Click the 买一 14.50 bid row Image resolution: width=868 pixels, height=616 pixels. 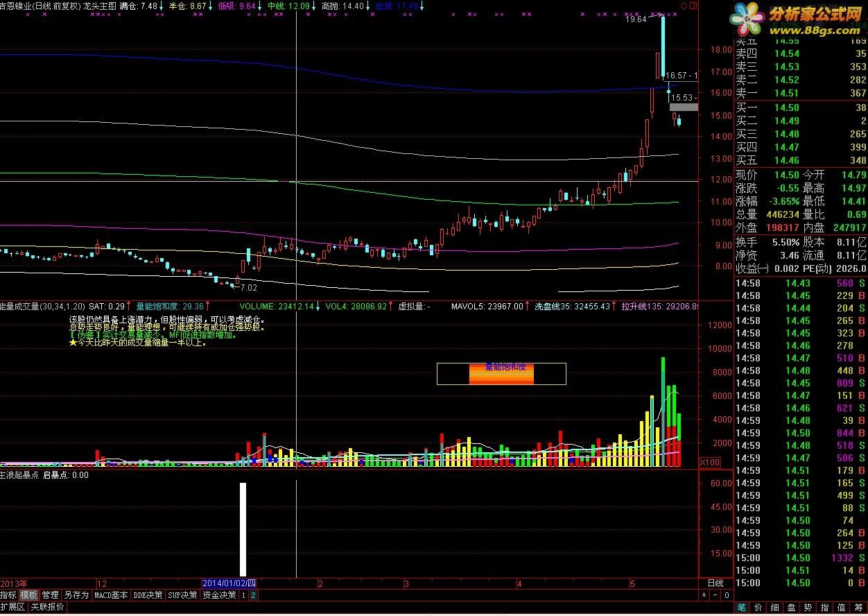[801, 108]
